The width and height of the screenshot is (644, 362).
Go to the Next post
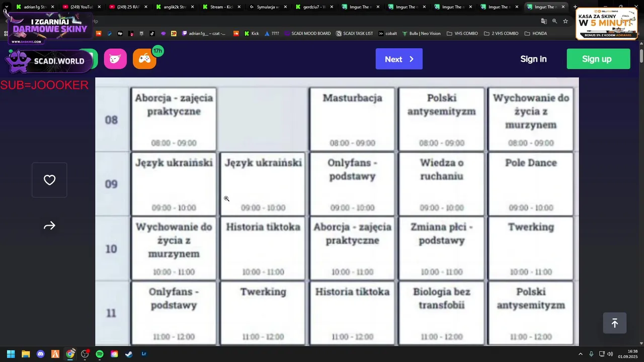(399, 59)
